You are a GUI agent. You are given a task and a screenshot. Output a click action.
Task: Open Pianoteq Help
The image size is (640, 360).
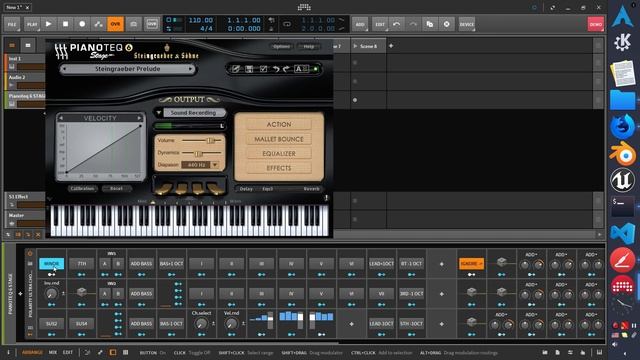click(309, 47)
